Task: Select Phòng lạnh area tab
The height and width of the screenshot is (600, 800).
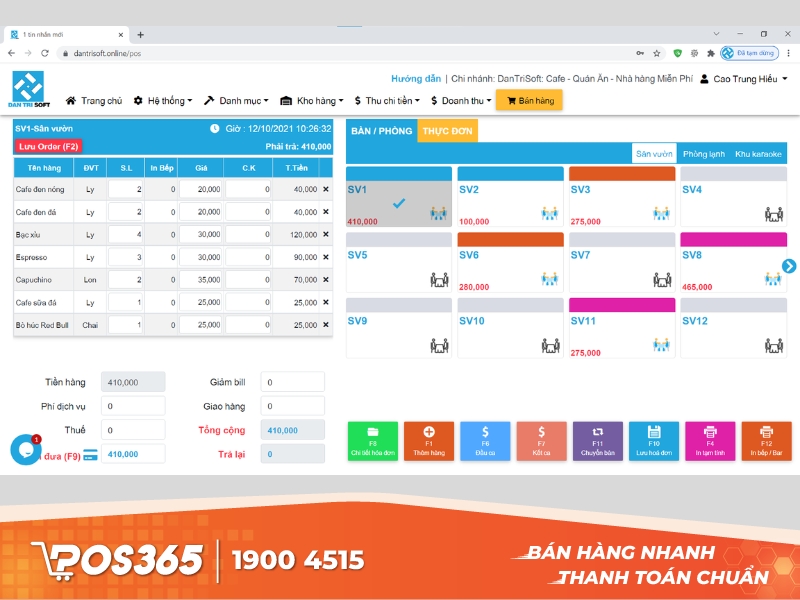Action: (x=704, y=154)
